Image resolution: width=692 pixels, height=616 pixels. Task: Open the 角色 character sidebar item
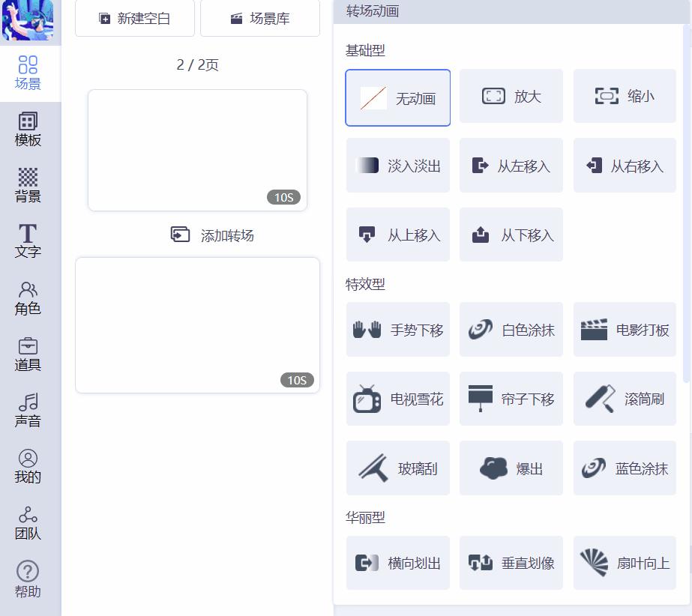[28, 298]
